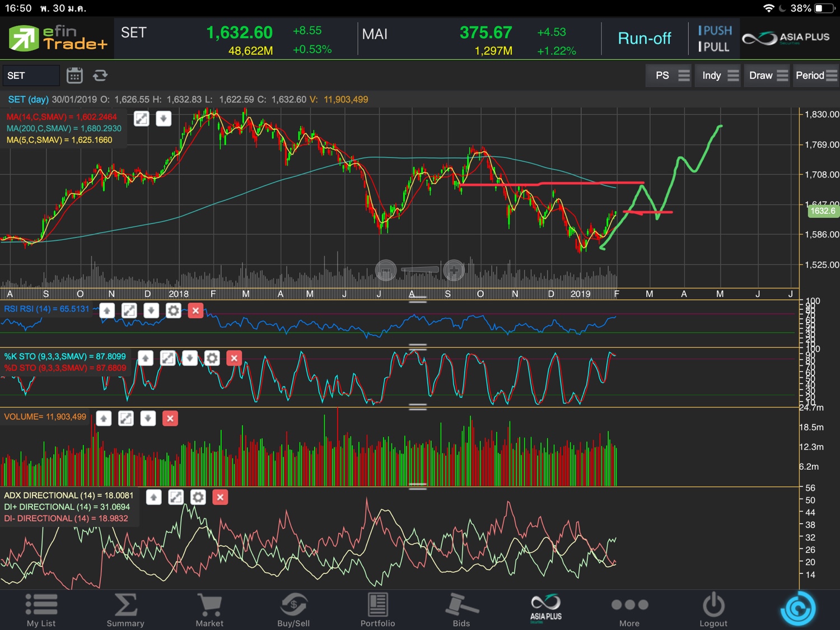Expand the ADX panel to fullscreen

tap(176, 497)
